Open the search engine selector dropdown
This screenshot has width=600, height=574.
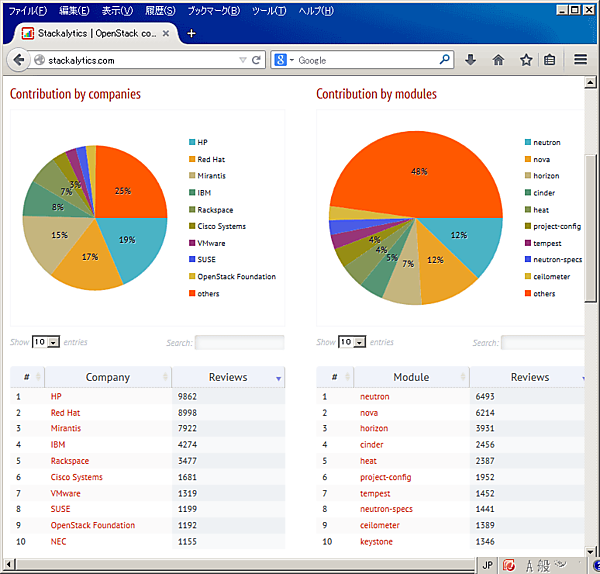tap(292, 60)
